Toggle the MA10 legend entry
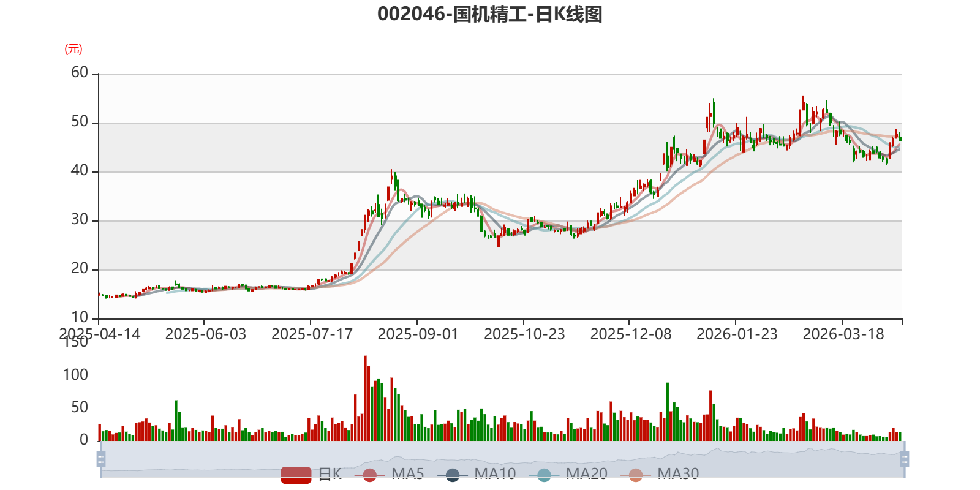980x490 pixels. tap(477, 474)
